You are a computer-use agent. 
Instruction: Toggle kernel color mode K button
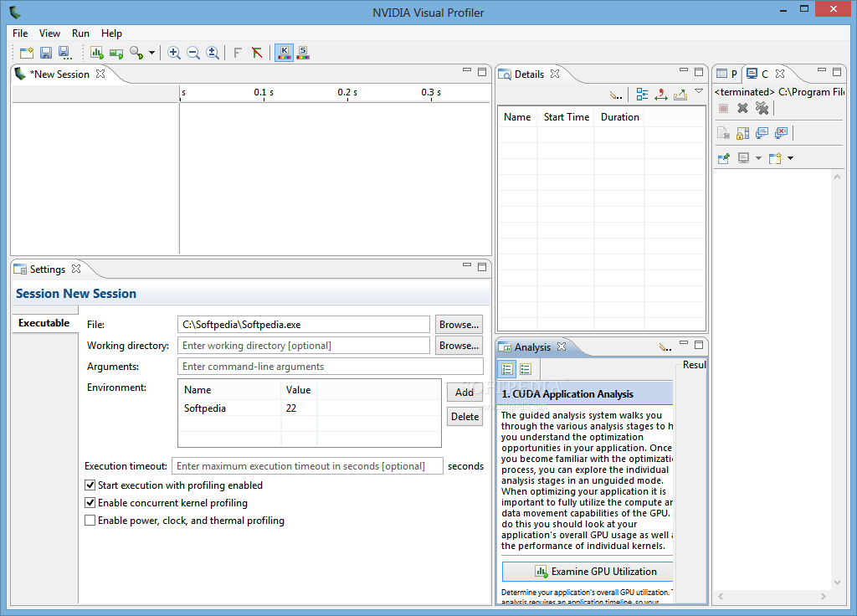pyautogui.click(x=284, y=53)
